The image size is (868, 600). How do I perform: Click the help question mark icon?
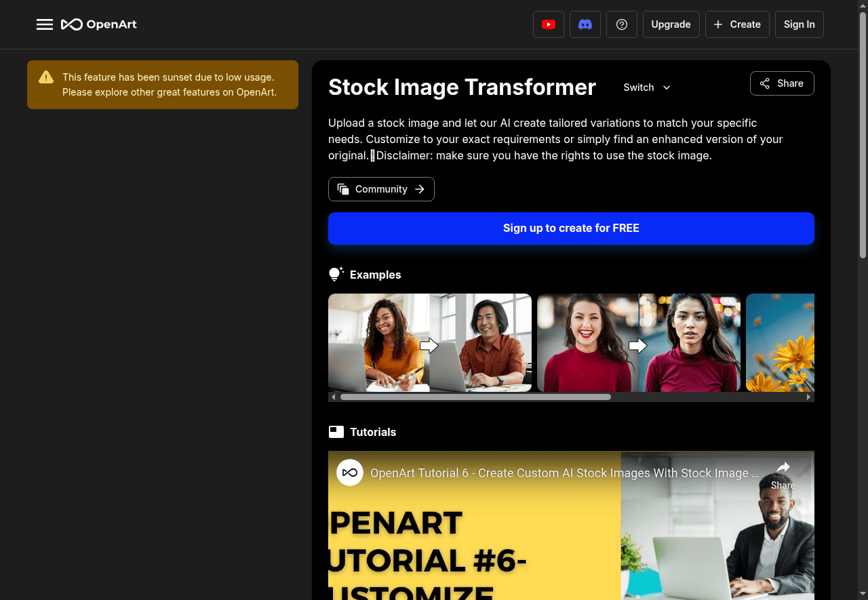click(x=621, y=24)
